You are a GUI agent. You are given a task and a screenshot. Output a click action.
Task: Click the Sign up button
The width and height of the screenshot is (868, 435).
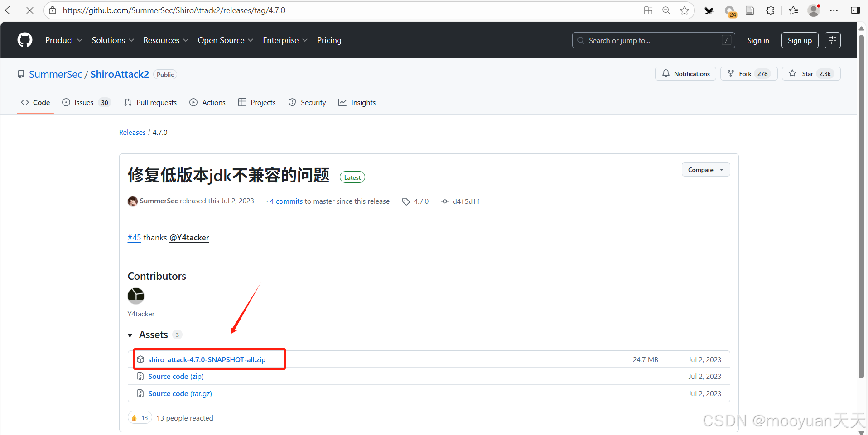coord(800,40)
